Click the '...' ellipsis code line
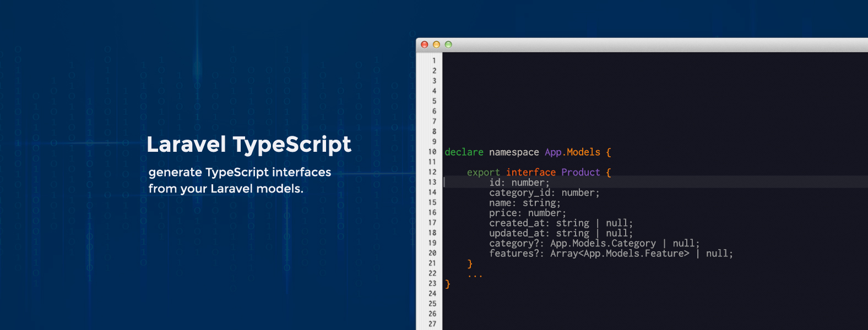The image size is (868, 330). click(x=475, y=276)
